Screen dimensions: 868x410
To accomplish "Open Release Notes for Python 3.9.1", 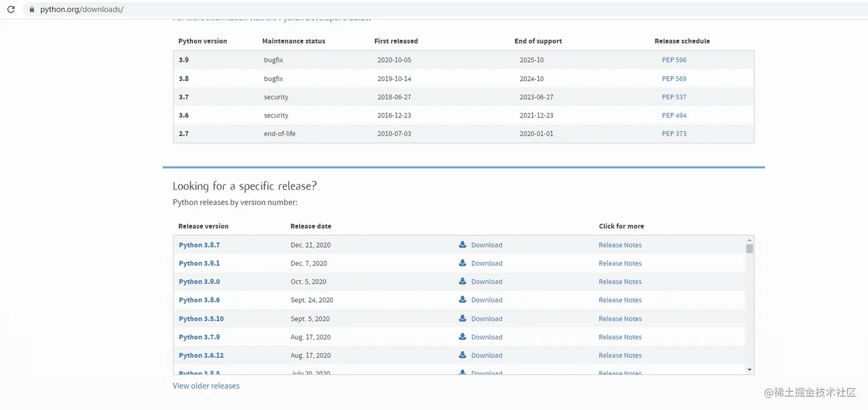I will (620, 263).
